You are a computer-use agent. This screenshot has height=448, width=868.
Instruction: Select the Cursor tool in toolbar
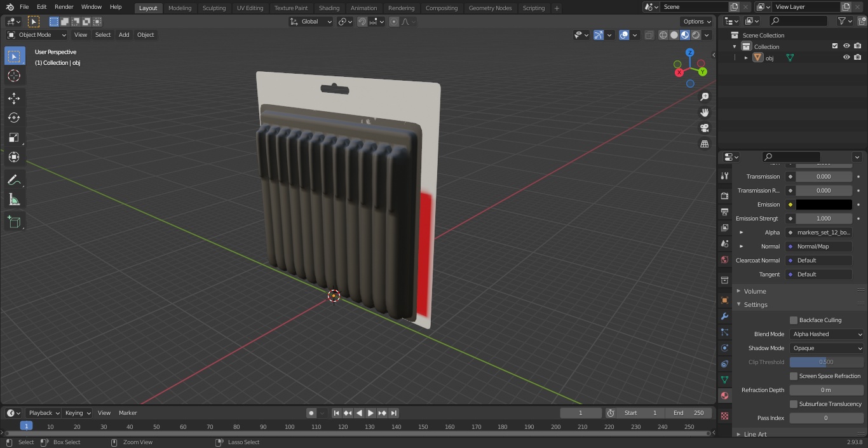click(14, 76)
